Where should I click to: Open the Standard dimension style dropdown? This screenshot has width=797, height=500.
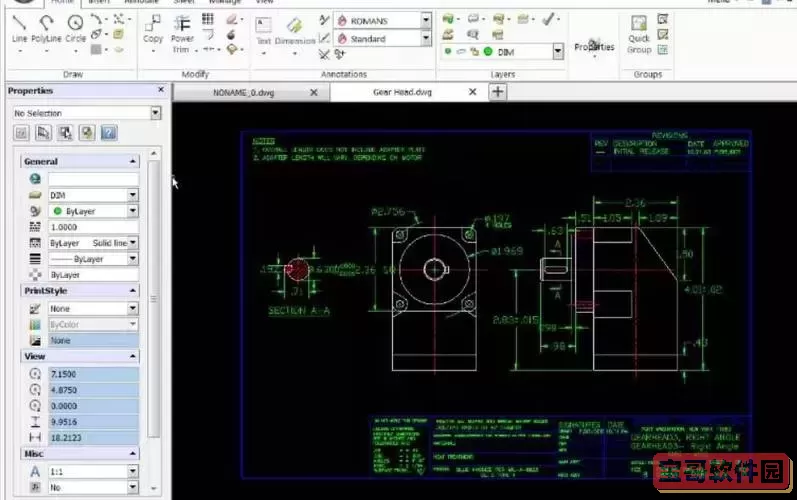pyautogui.click(x=426, y=38)
